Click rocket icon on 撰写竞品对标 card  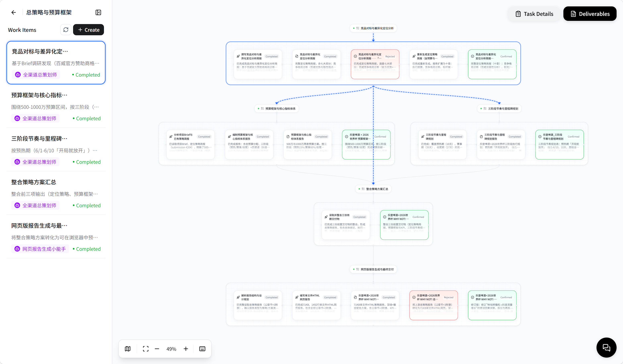tap(238, 56)
